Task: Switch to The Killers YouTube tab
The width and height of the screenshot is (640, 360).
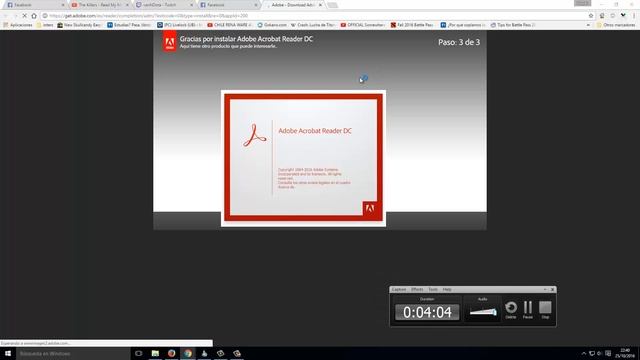Action: [100, 5]
